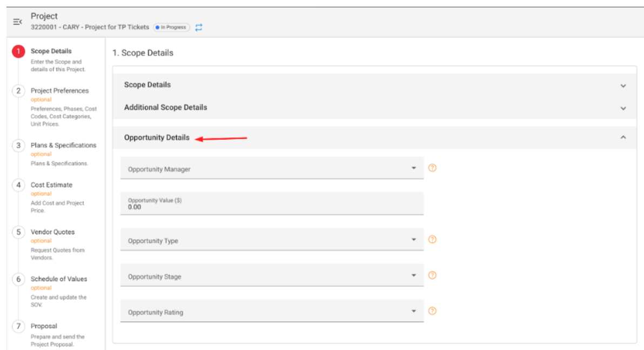Go to Plans & Specifications step
Viewport: 644px width, 350px height.
tap(63, 146)
